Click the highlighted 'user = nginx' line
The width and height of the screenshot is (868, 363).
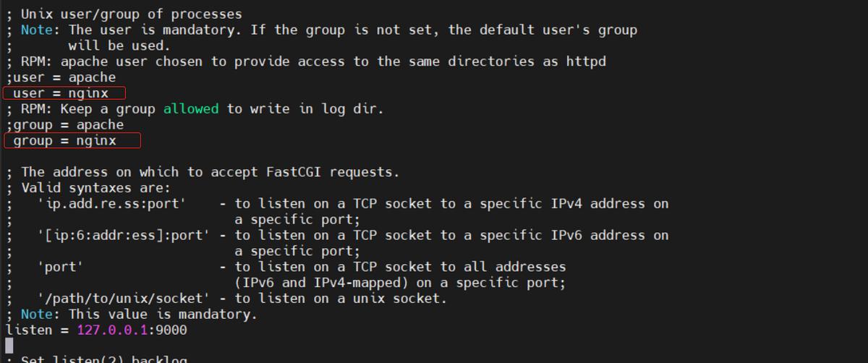(x=64, y=93)
